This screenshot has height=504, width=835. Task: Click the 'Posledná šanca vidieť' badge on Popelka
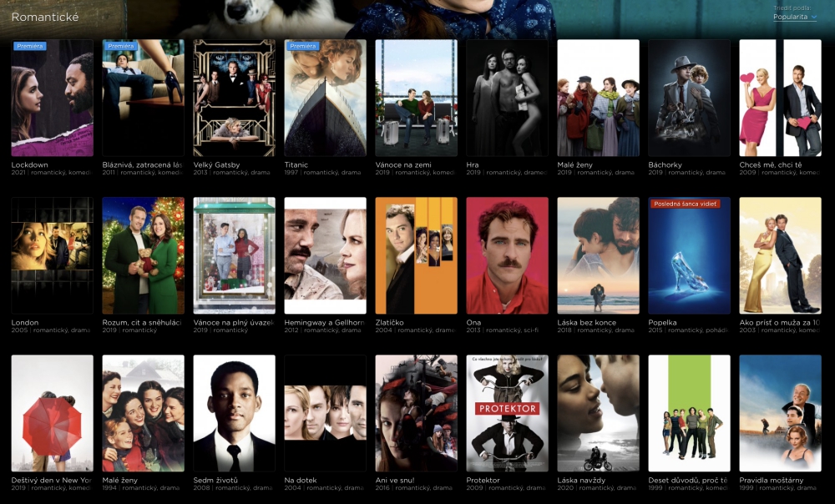coord(685,204)
